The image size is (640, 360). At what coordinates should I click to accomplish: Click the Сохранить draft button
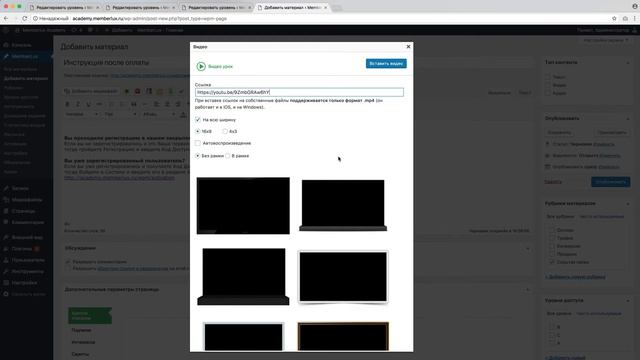[x=559, y=133]
